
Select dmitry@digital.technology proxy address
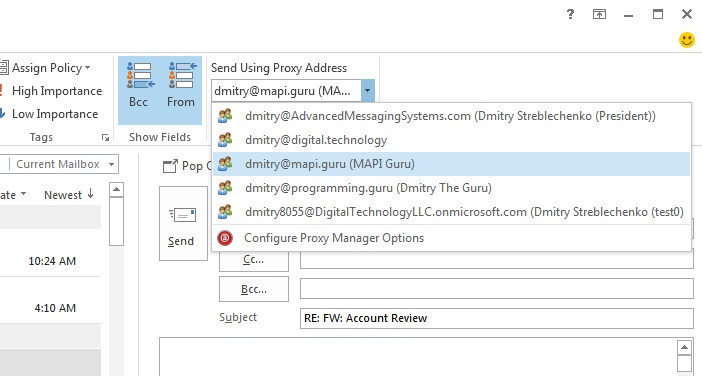(451, 140)
